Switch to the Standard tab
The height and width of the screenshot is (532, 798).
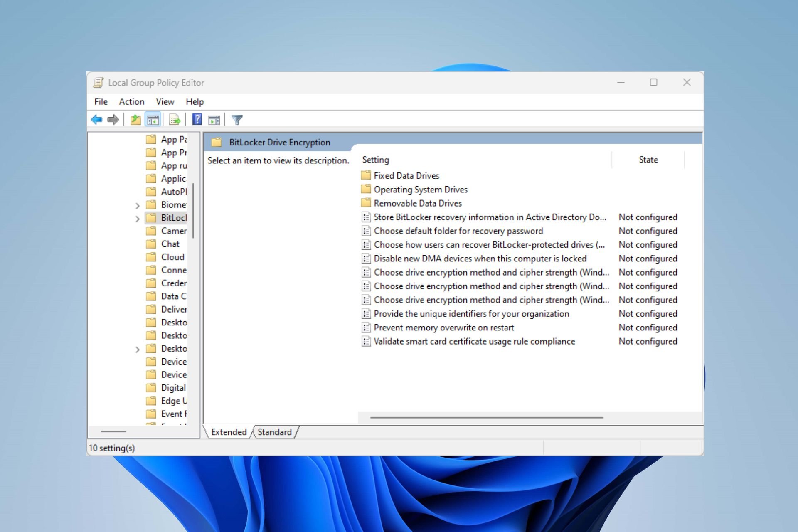(x=275, y=432)
